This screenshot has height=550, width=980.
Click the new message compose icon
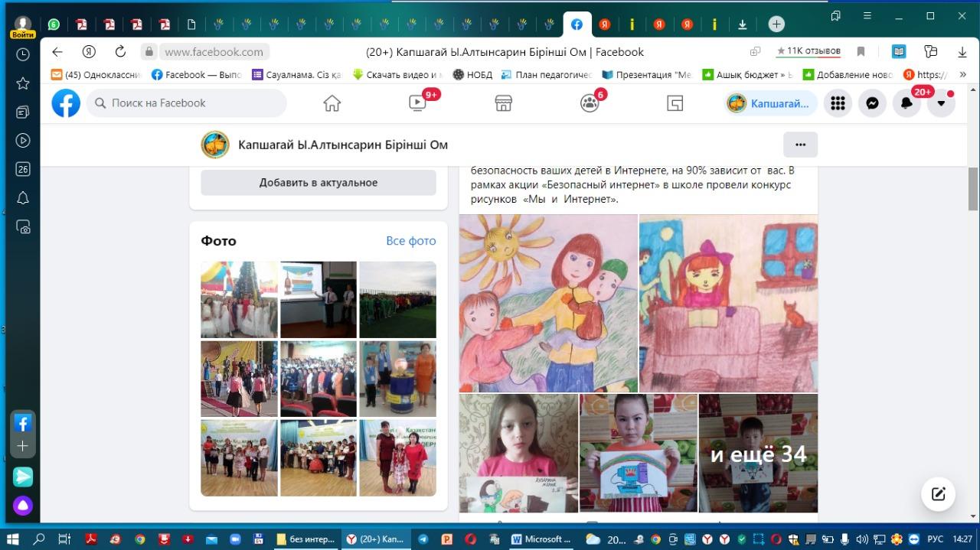pos(938,493)
